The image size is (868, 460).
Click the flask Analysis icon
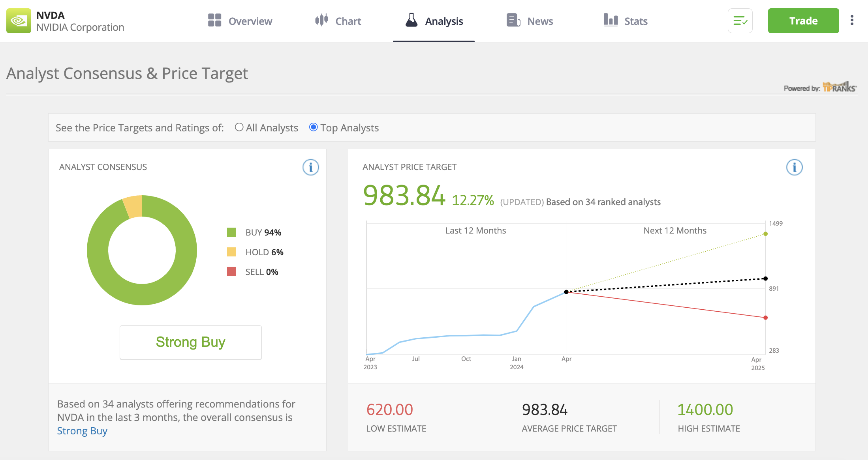[411, 20]
